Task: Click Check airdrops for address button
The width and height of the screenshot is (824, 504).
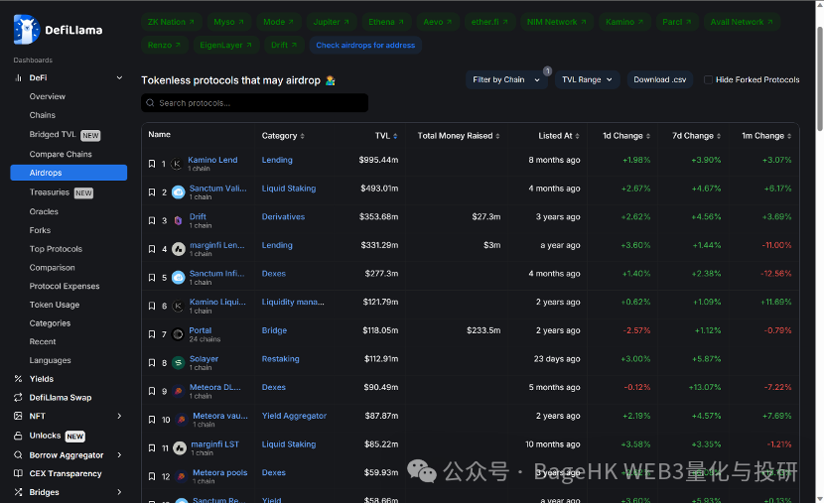Action: [365, 46]
